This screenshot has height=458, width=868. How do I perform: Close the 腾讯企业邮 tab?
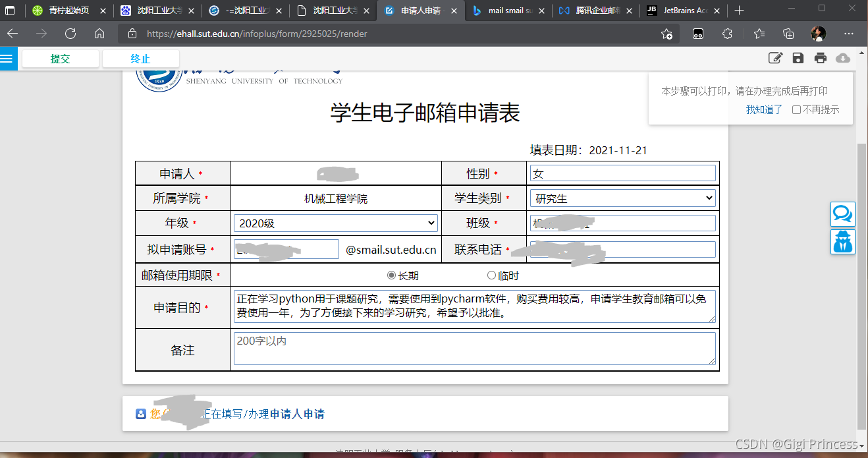coord(630,11)
